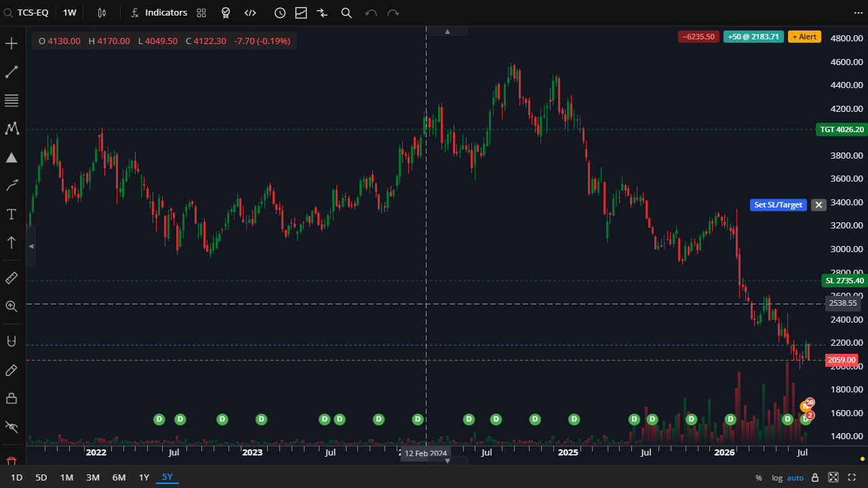Click the award ribbon icon in toolbar
The image size is (868, 488).
[x=226, y=13]
